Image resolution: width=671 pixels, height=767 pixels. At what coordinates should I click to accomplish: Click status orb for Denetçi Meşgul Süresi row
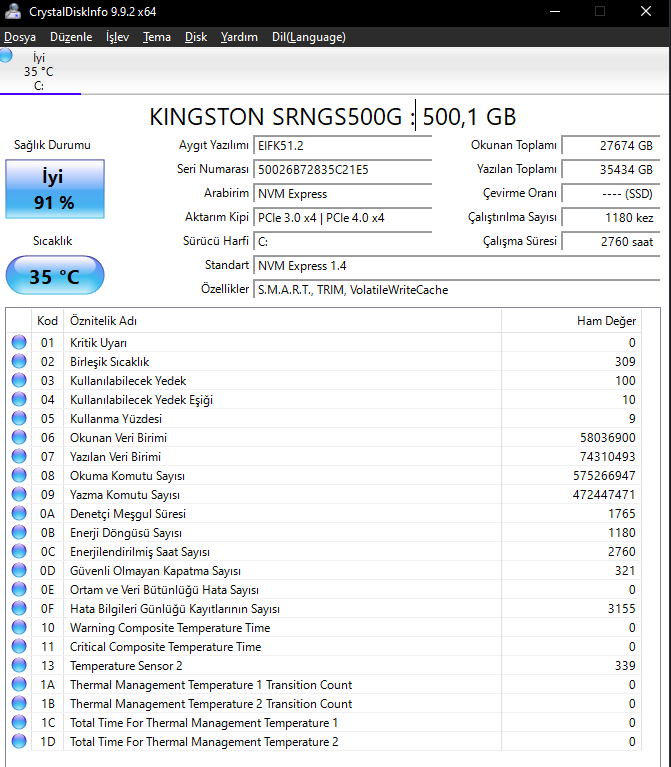[x=19, y=514]
